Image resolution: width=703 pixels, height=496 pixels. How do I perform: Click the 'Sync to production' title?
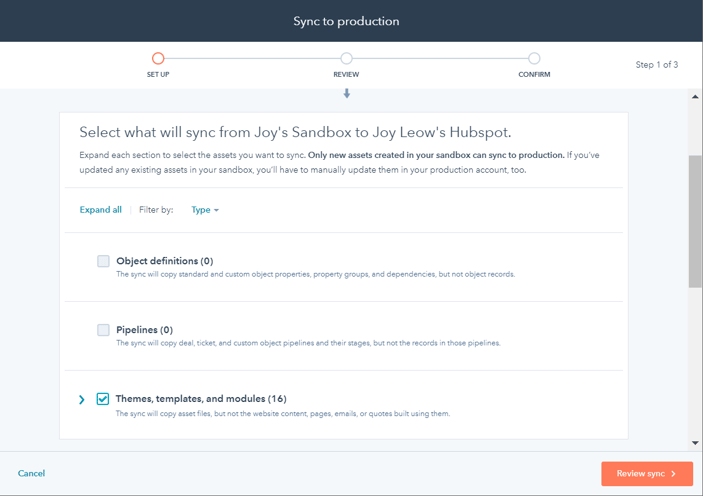point(346,21)
